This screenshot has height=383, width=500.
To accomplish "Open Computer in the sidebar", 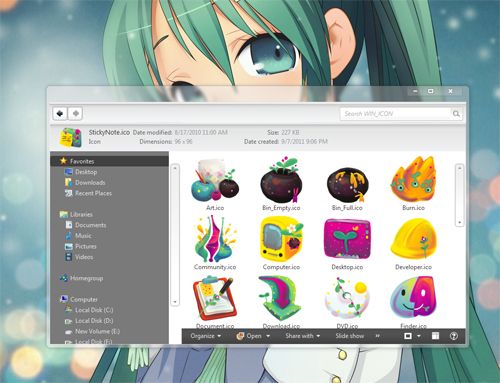I will point(84,299).
